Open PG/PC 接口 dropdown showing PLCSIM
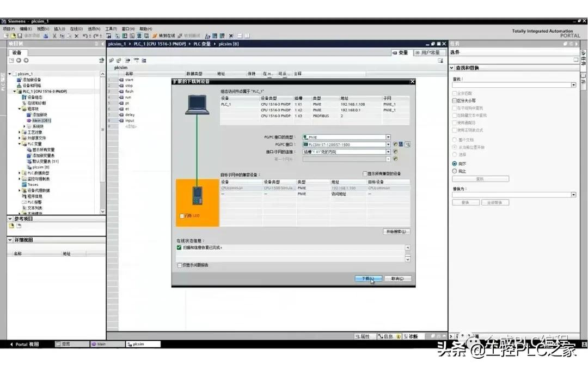The image size is (588, 368). pos(388,144)
